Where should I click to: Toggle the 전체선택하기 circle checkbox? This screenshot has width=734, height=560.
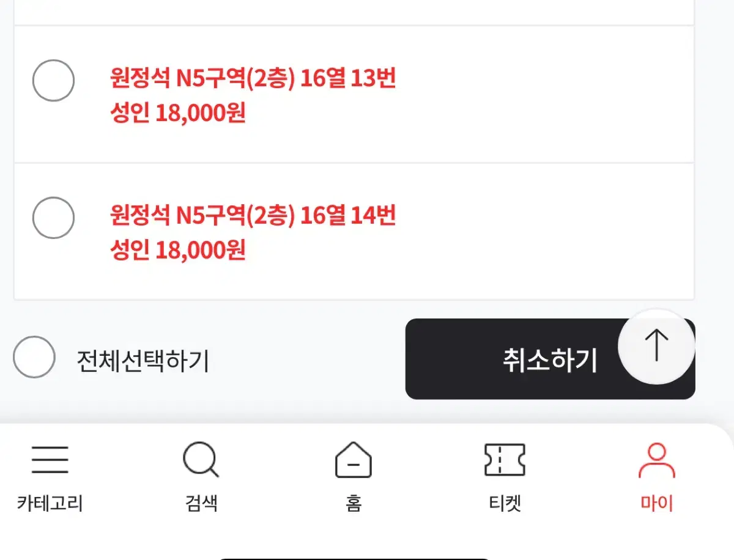tap(34, 357)
